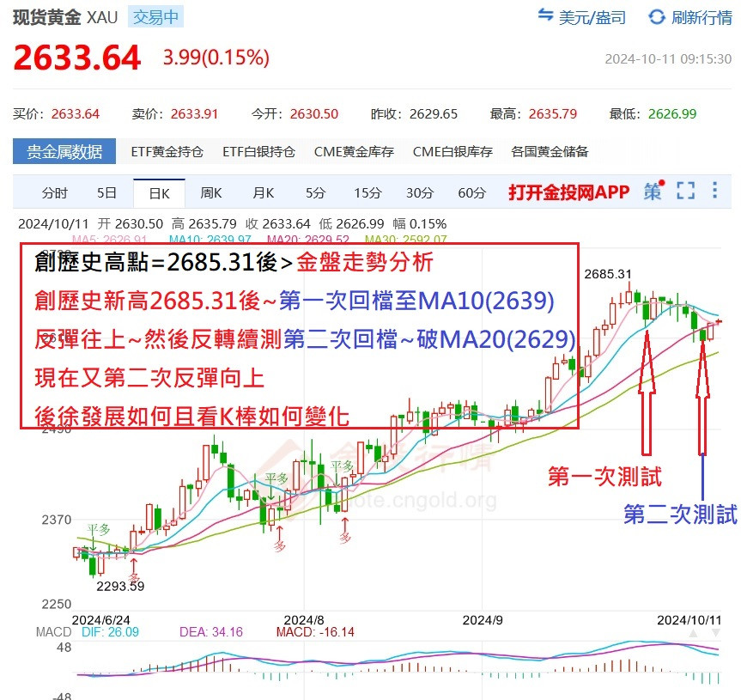Select 15分 chart period
The height and width of the screenshot is (700, 741).
coord(367,193)
